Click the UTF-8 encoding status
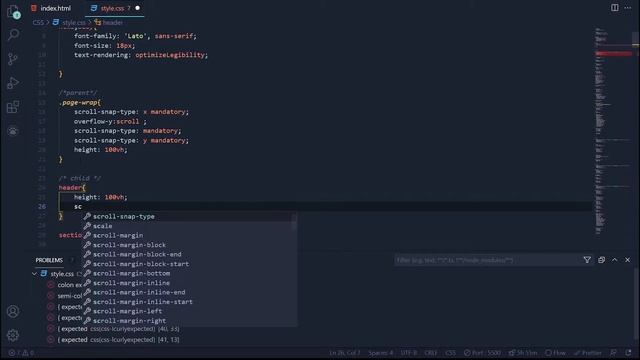 [409, 353]
